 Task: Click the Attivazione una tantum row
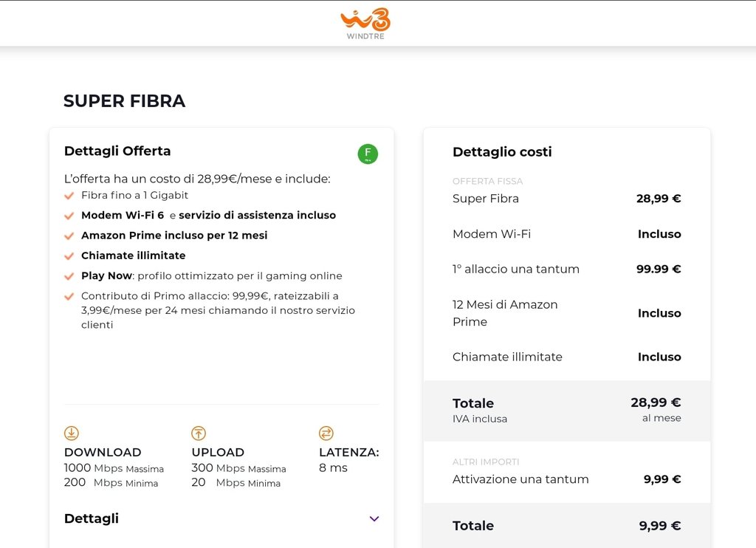[520, 479]
